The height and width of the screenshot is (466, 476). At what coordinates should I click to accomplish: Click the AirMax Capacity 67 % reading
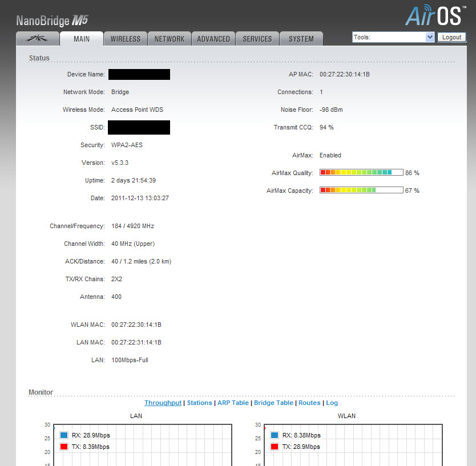tap(412, 191)
